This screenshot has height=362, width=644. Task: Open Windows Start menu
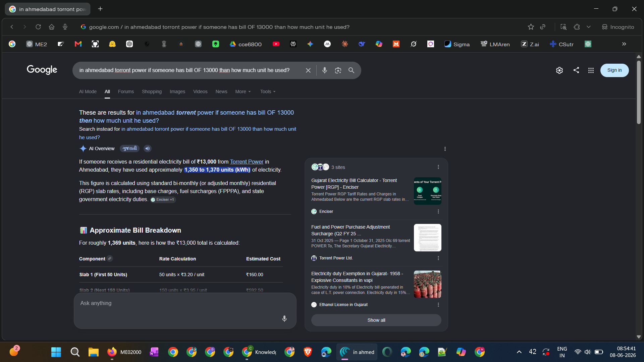[56, 352]
